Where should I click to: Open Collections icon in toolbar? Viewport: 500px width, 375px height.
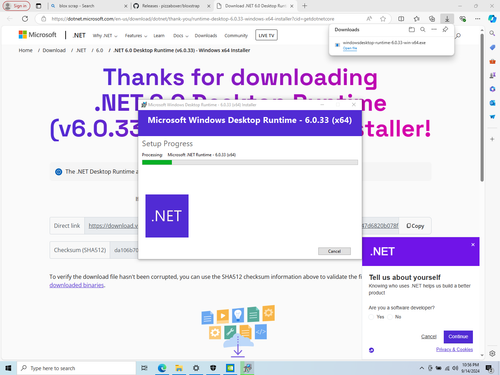pyautogui.click(x=432, y=19)
